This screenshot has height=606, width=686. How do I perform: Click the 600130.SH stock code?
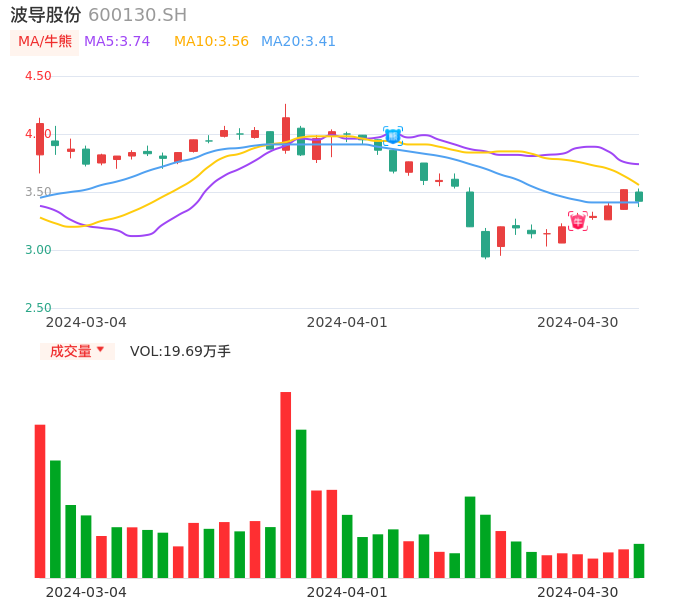tap(137, 15)
